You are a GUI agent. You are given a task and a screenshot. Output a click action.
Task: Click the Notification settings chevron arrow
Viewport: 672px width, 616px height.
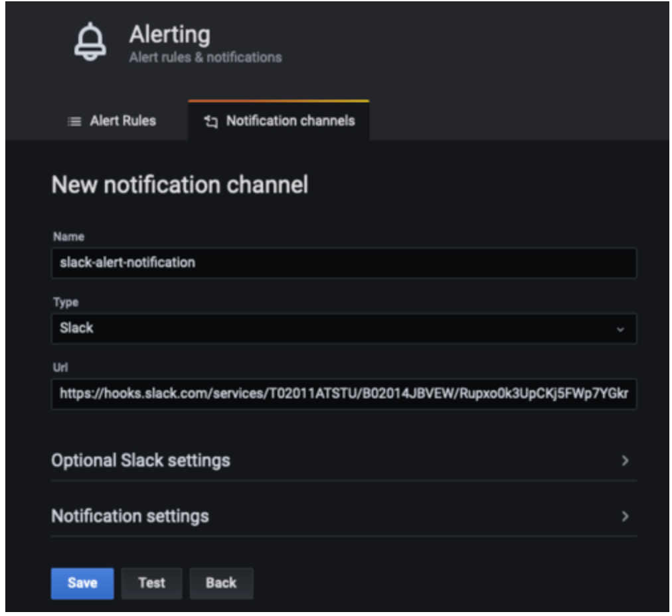625,516
